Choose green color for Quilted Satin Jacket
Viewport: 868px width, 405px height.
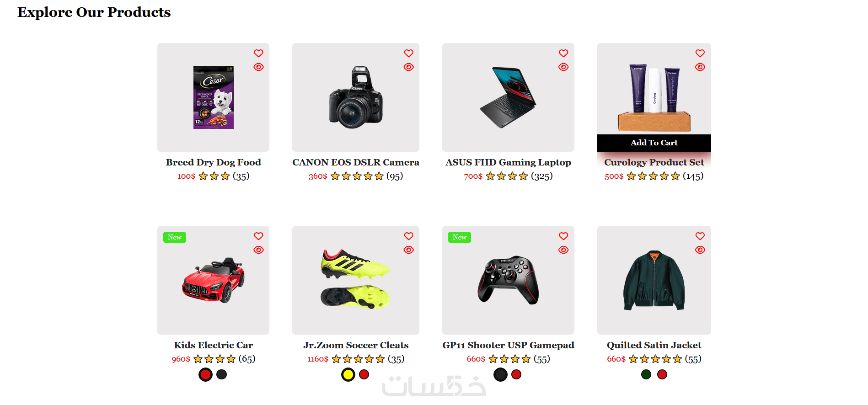(x=646, y=374)
